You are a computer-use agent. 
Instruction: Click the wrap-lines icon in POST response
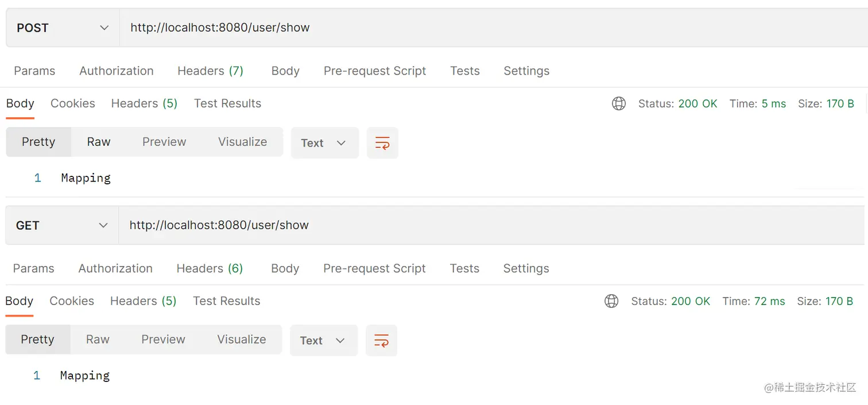[382, 143]
